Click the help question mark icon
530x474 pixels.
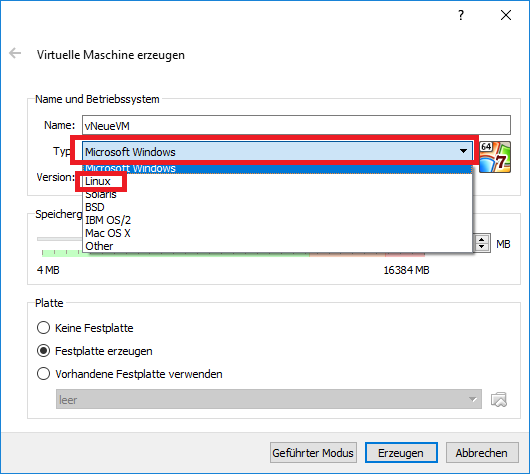click(x=461, y=15)
